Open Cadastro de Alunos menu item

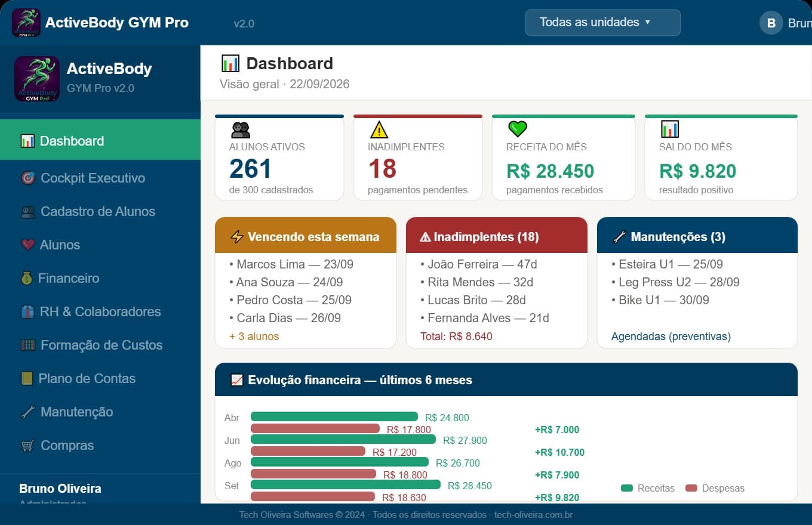pos(100,211)
